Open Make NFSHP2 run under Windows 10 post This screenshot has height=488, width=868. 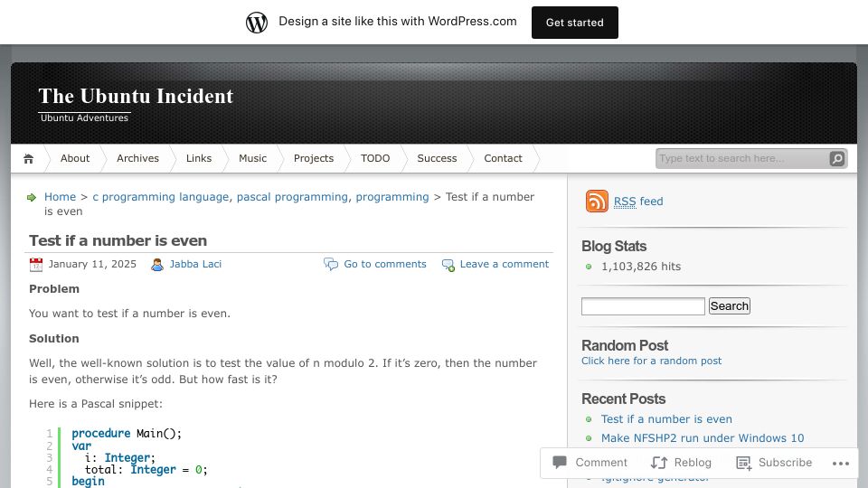coord(703,438)
